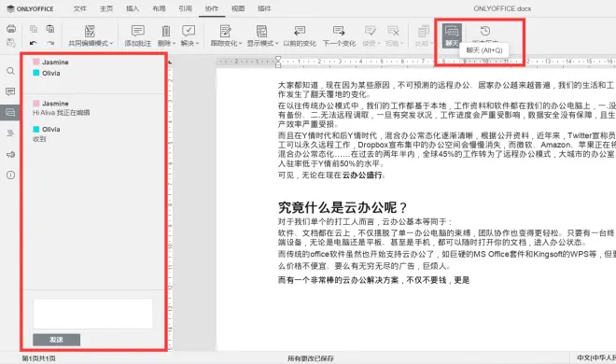The width and height of the screenshot is (616, 364).
Task: Click the save icon below print
Action: [x=11, y=42]
